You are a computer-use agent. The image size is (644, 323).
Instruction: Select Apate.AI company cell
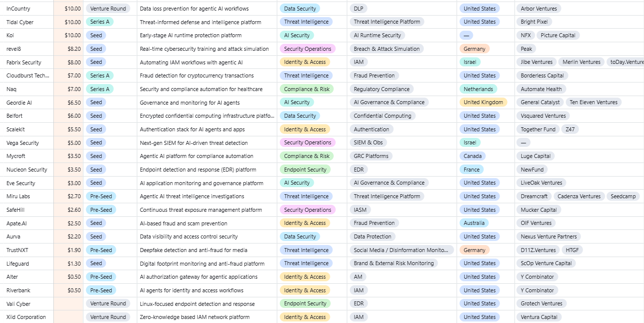click(27, 223)
